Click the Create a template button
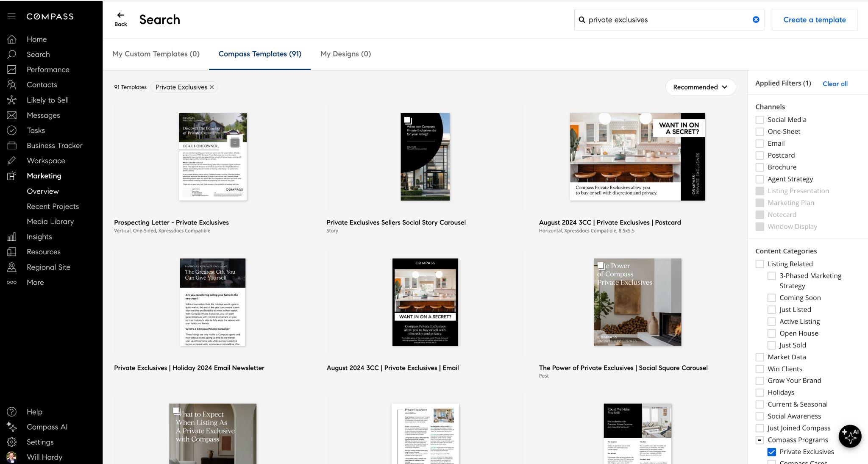 tap(814, 19)
